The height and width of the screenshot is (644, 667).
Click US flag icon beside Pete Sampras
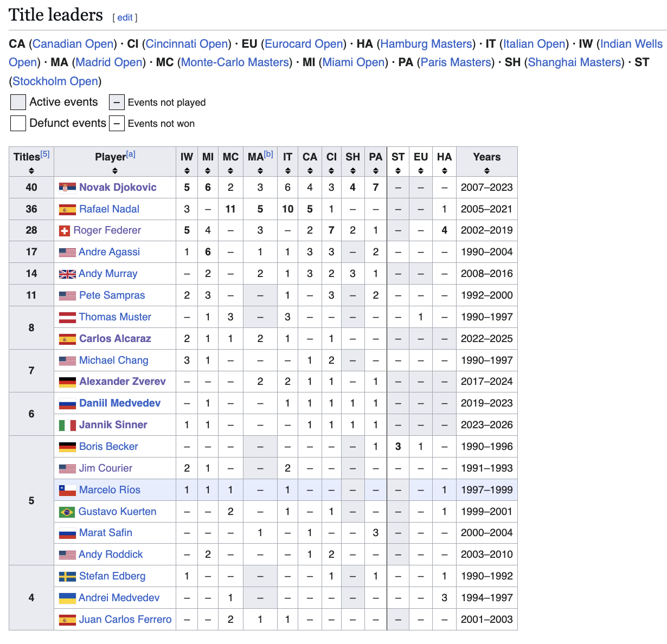pyautogui.click(x=67, y=295)
